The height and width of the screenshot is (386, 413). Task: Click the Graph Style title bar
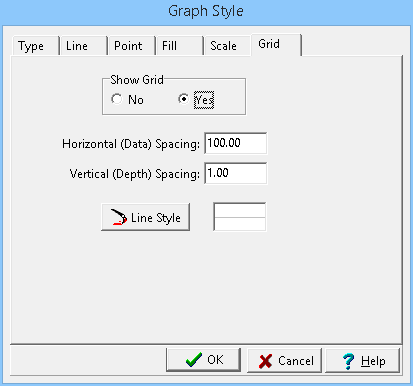(206, 12)
